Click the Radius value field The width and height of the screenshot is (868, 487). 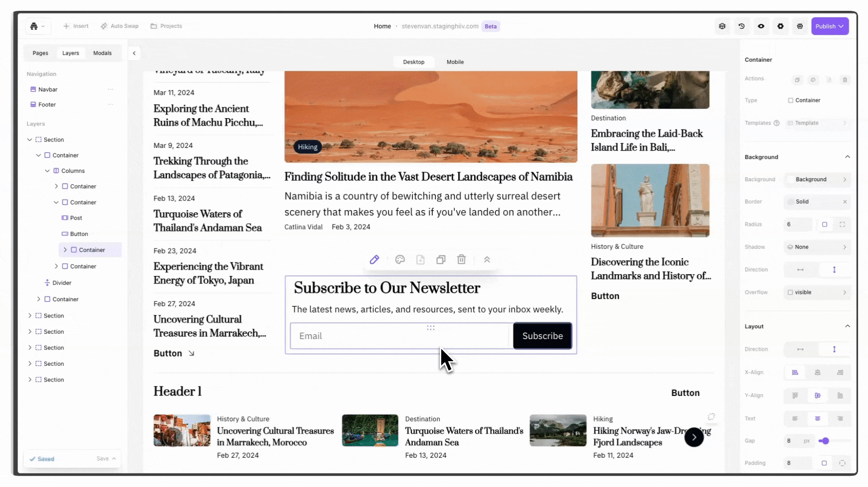pyautogui.click(x=798, y=225)
